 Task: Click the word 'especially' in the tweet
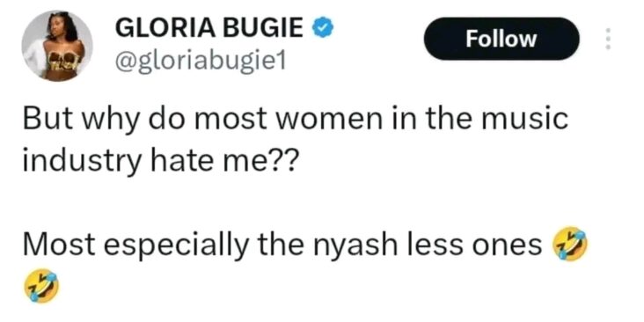coord(176,246)
